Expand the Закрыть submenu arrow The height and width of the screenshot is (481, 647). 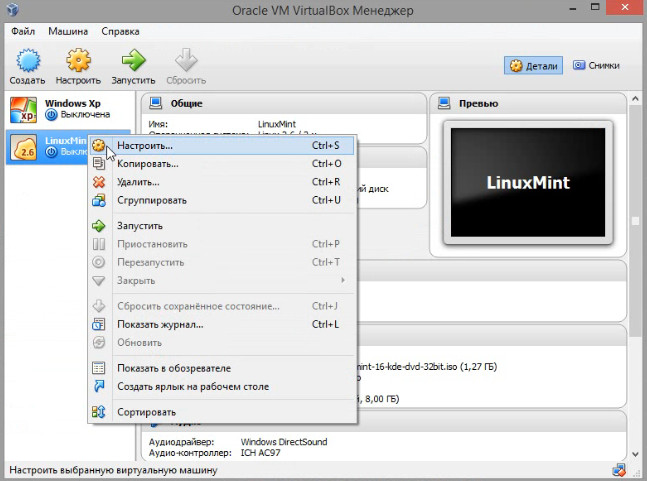[x=342, y=280]
